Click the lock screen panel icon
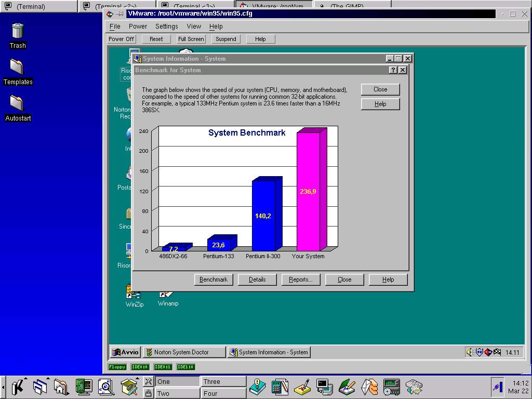 pyautogui.click(x=148, y=393)
